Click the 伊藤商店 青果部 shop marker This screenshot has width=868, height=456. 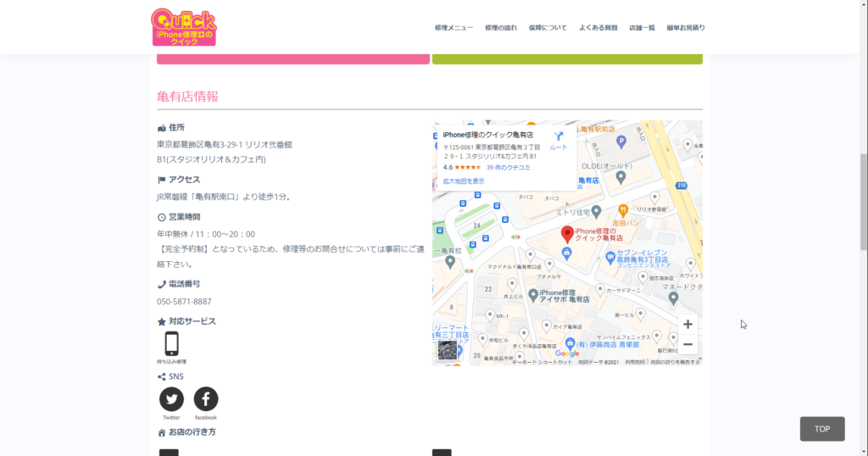[570, 344]
